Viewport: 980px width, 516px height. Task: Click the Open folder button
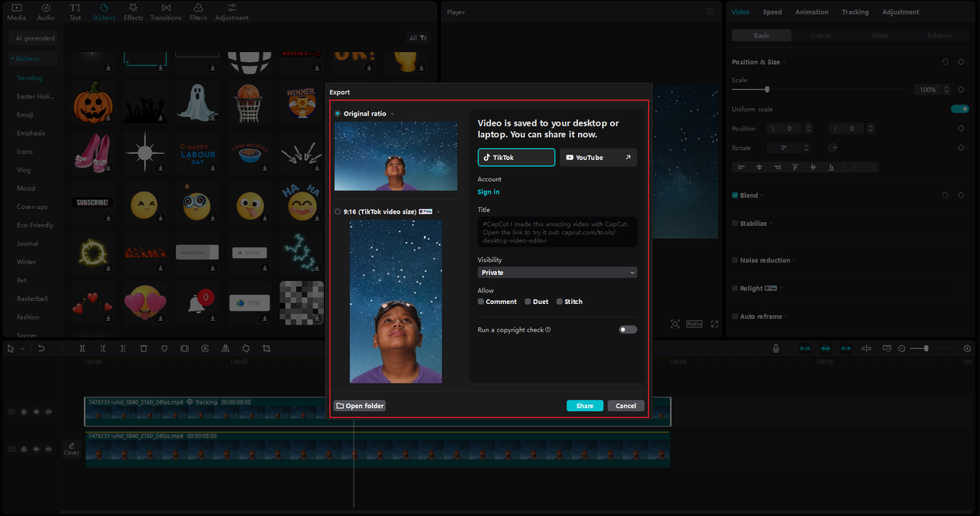pos(360,406)
